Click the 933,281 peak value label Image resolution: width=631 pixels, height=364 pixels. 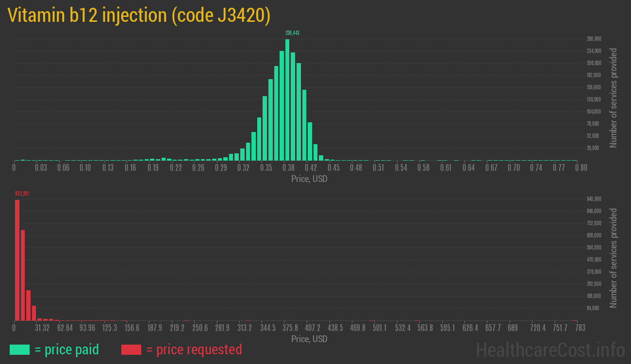[22, 194]
